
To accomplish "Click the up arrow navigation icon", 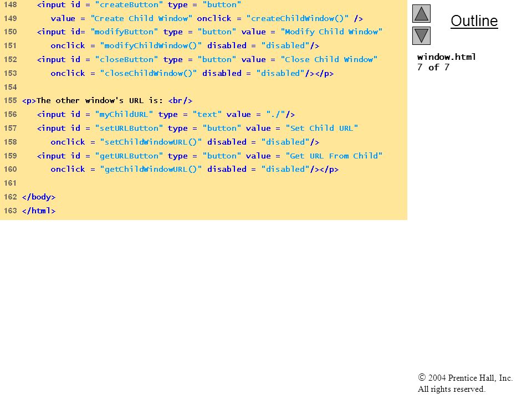I will (x=421, y=13).
